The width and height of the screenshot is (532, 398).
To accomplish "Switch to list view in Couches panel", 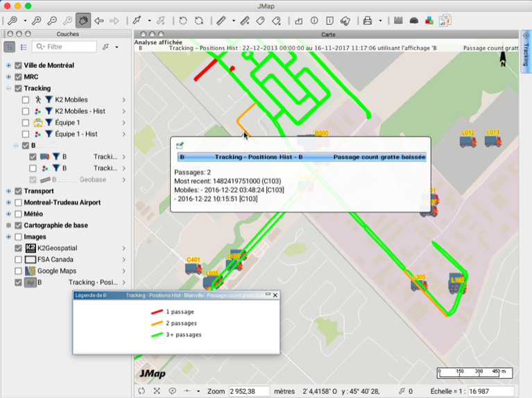I will 24,47.
